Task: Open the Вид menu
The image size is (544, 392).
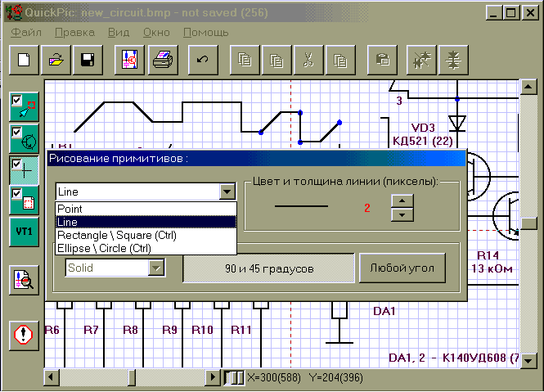Action: 119,32
